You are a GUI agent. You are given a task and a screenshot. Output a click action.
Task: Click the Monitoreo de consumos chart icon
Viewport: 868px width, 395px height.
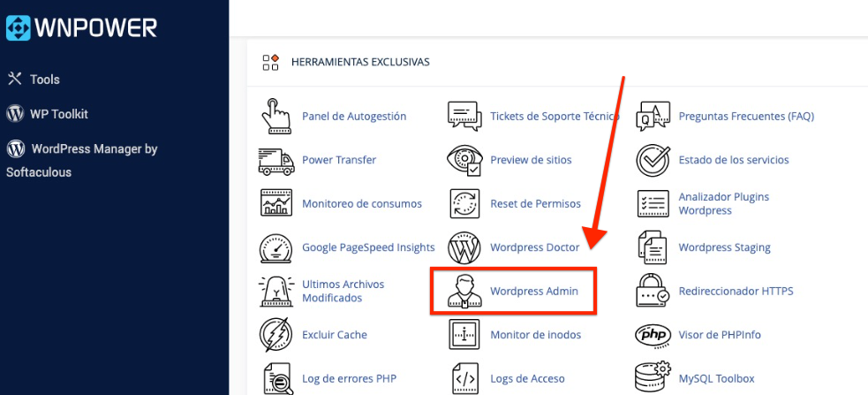(275, 203)
